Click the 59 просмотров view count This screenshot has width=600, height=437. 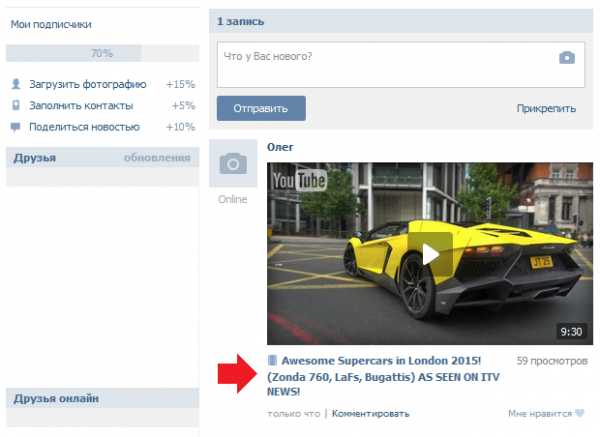[552, 361]
